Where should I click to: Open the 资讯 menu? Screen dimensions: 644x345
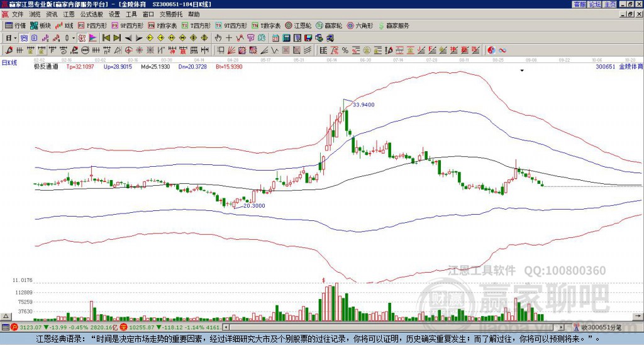tap(52, 14)
